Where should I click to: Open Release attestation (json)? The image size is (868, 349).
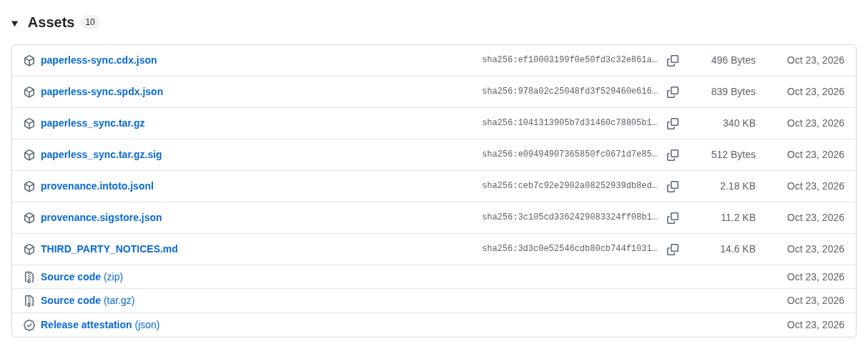pyautogui.click(x=100, y=325)
